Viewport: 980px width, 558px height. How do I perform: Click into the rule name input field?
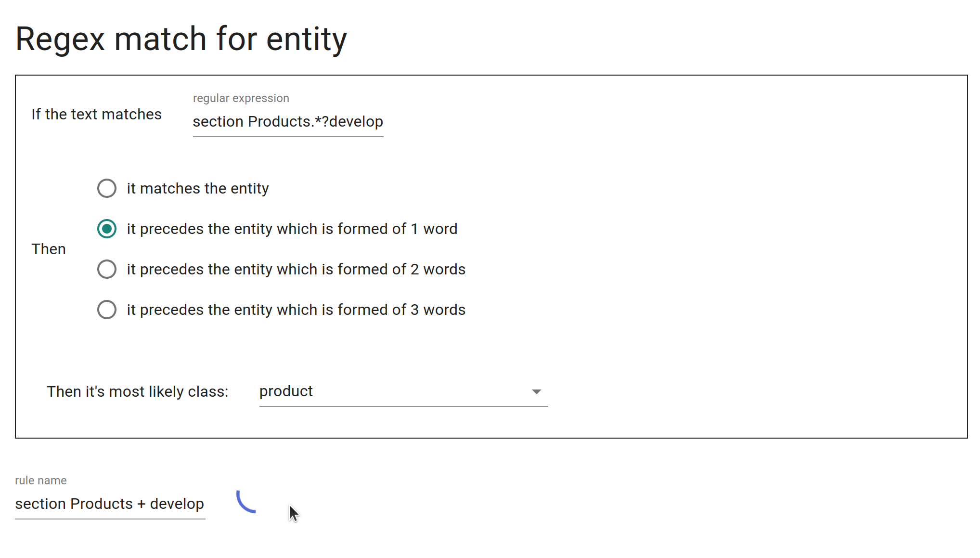click(x=110, y=504)
